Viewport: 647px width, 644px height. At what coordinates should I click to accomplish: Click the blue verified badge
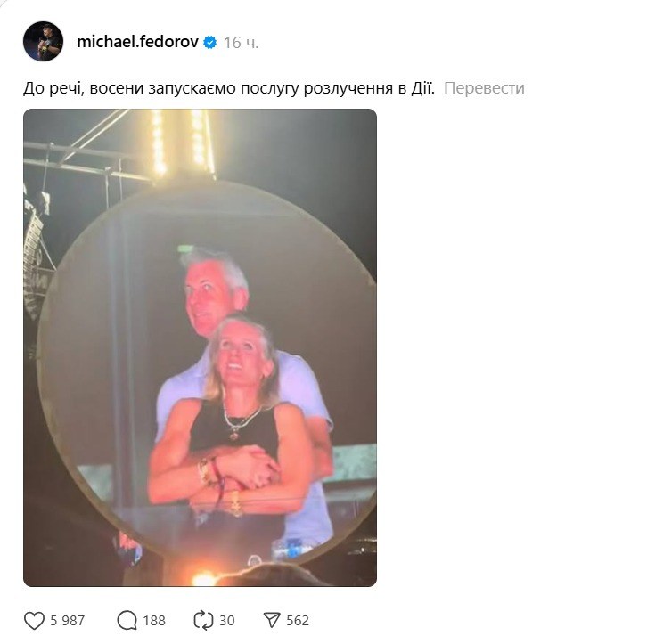point(210,42)
